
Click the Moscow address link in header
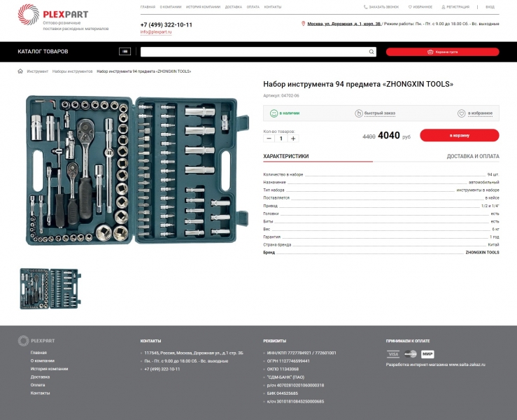344,24
